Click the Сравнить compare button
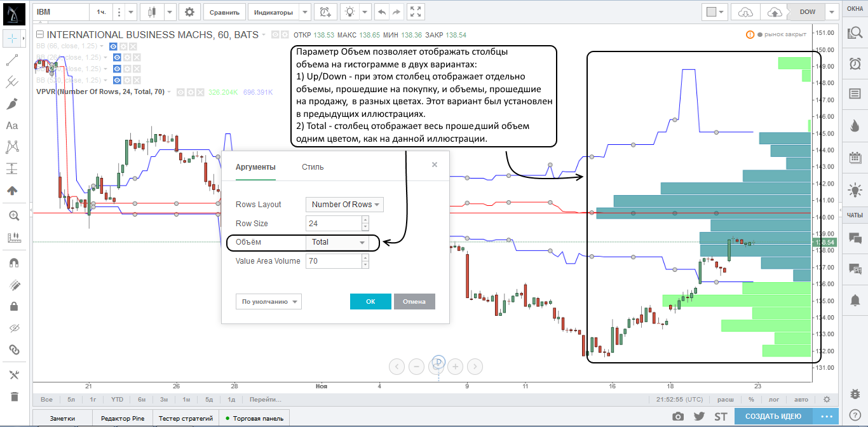The width and height of the screenshot is (868, 427). pos(224,11)
